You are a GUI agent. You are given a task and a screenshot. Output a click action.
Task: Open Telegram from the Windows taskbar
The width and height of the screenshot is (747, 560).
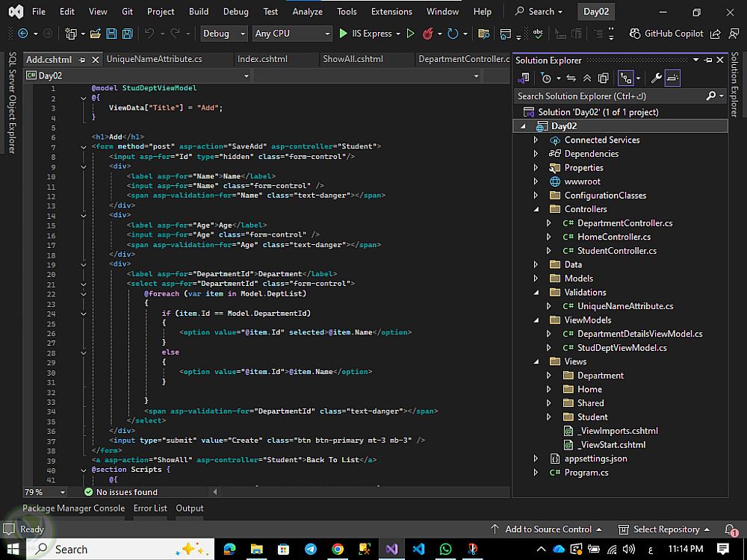(x=311, y=549)
